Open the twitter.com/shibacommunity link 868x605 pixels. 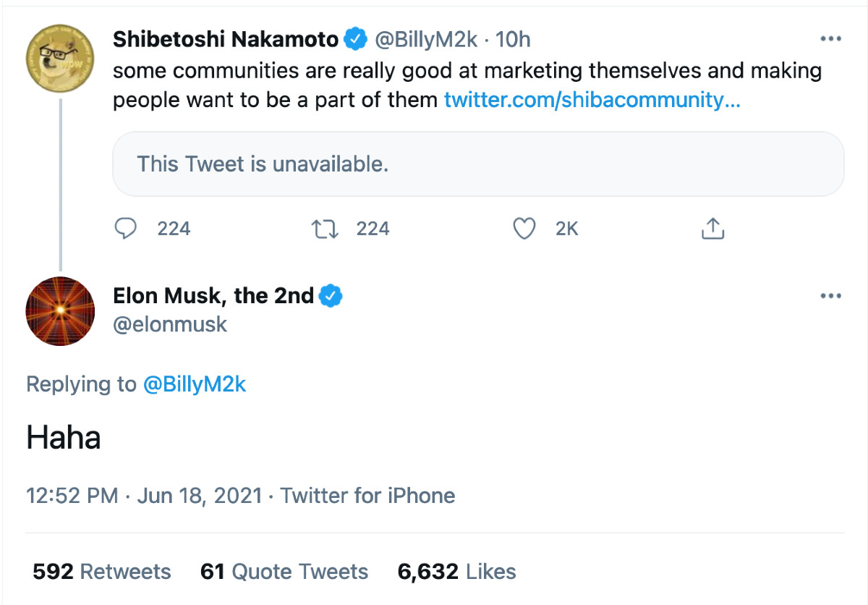click(x=592, y=99)
